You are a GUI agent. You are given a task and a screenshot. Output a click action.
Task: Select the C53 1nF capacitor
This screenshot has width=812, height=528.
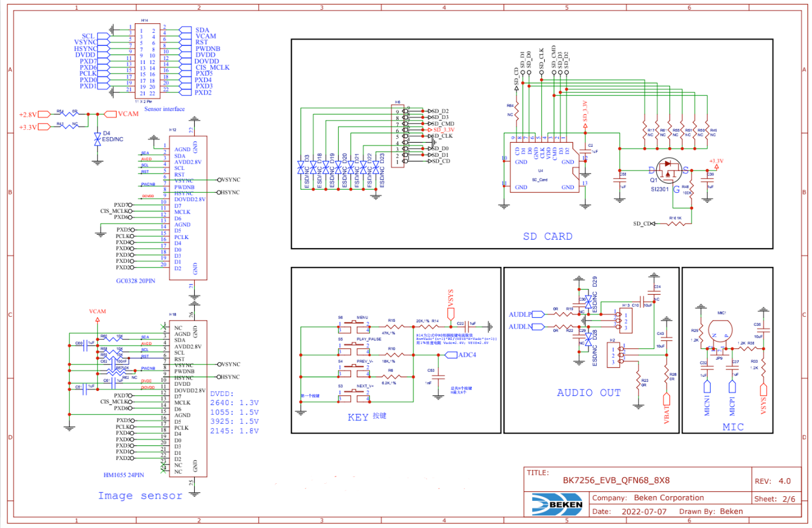click(x=438, y=377)
